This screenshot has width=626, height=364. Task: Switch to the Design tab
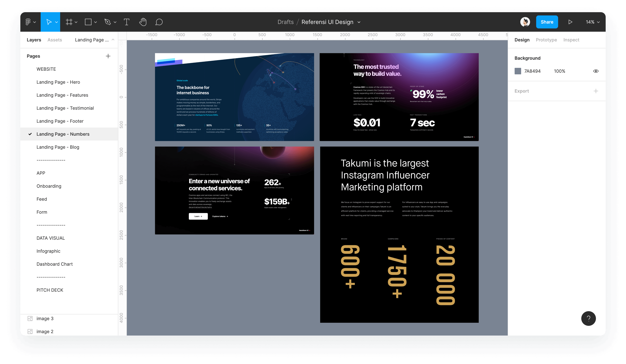(522, 40)
